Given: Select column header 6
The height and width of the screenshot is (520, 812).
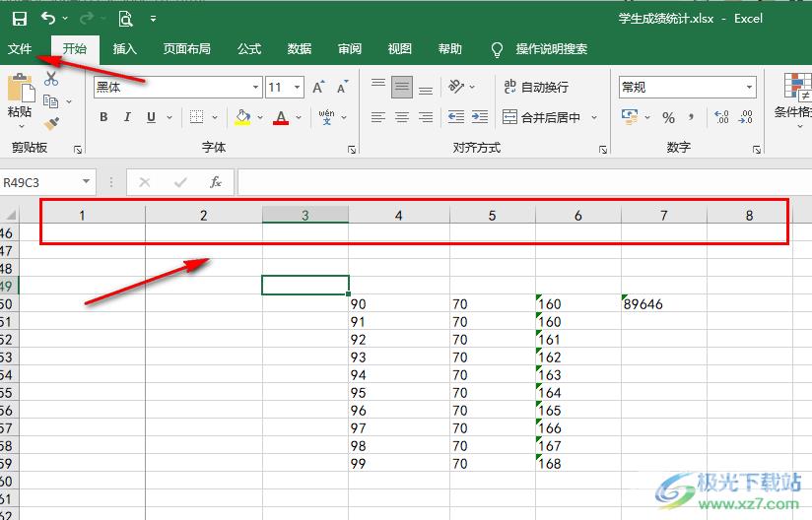Looking at the screenshot, I should click(577, 215).
